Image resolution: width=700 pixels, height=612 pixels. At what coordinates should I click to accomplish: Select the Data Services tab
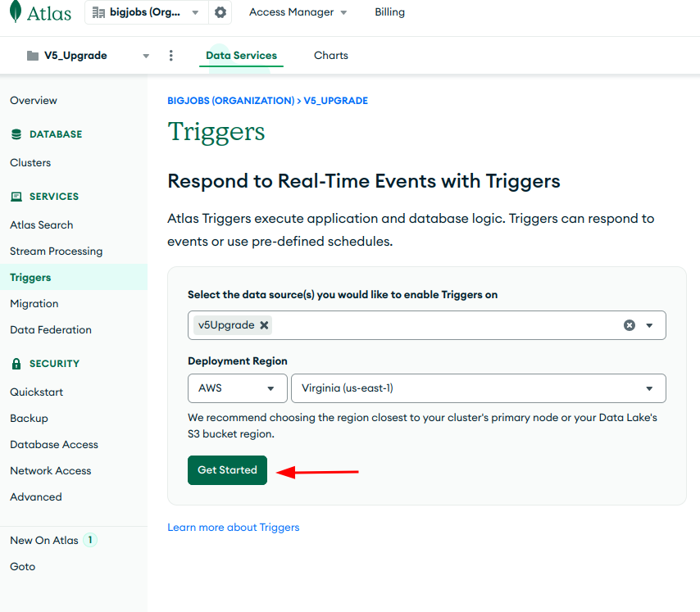[241, 56]
